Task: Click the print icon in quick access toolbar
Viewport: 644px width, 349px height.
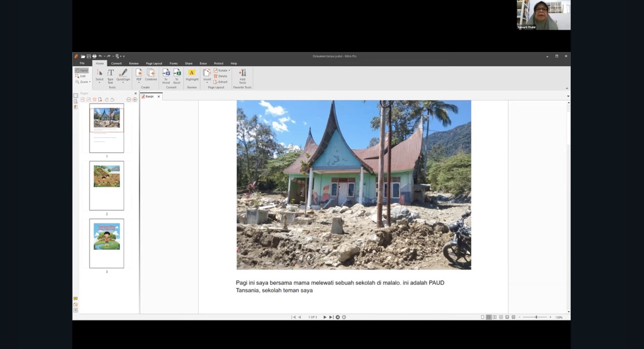Action: pos(94,56)
